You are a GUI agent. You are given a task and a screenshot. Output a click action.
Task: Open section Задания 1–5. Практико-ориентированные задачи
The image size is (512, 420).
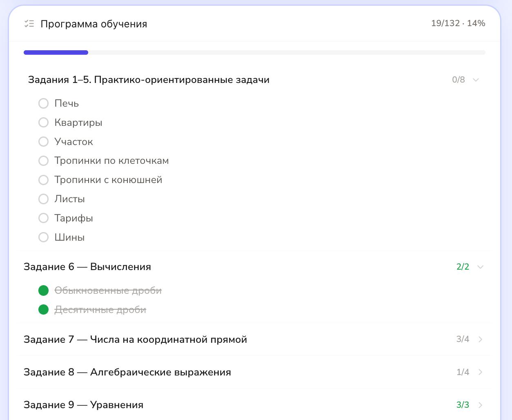coord(149,80)
